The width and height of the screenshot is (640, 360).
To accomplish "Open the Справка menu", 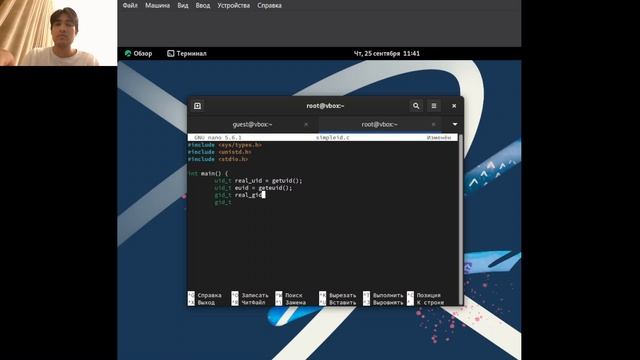I will 269,6.
